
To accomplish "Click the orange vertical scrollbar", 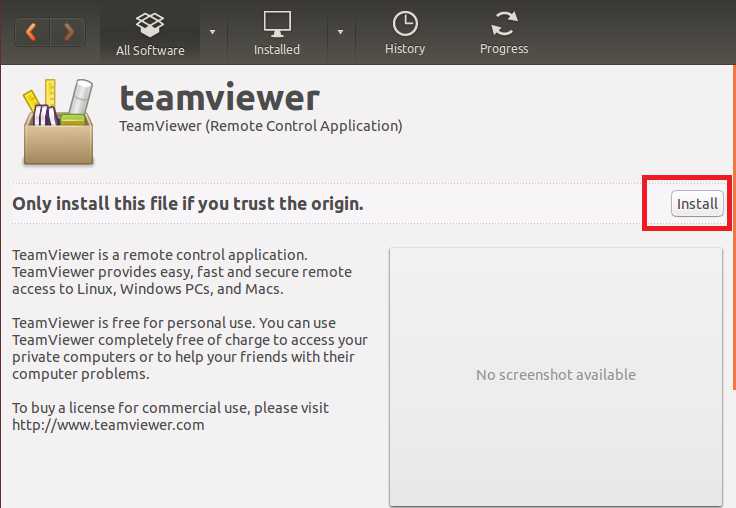I will 734,228.
